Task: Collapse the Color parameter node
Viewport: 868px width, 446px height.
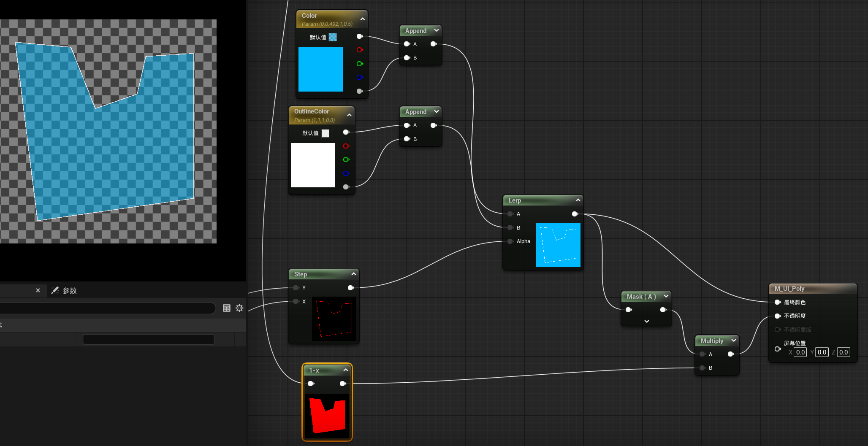Action: (362, 19)
